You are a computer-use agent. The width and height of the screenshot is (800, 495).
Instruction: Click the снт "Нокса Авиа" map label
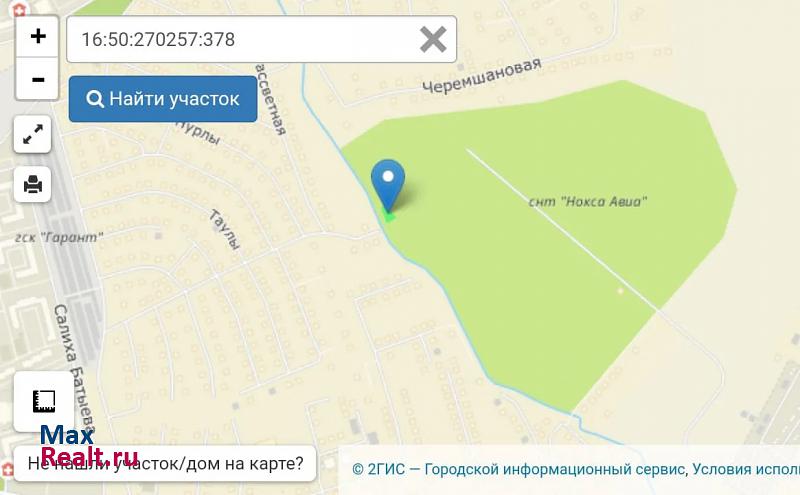point(588,202)
